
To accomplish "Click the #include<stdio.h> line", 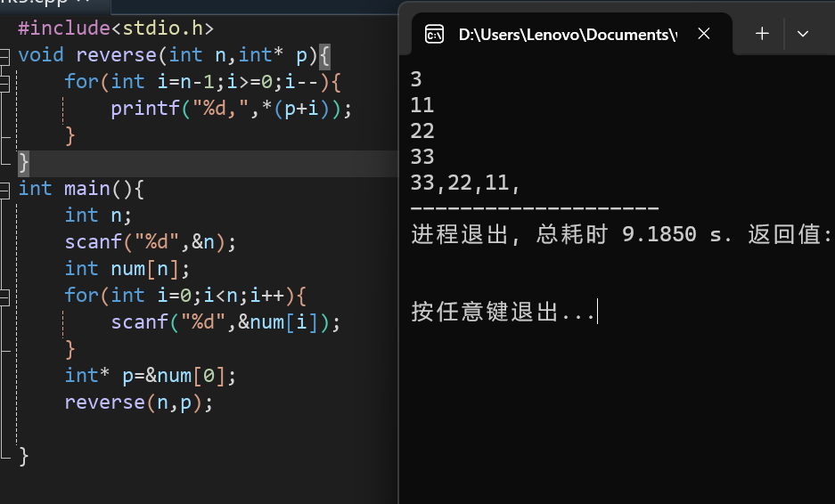I will click(x=116, y=28).
